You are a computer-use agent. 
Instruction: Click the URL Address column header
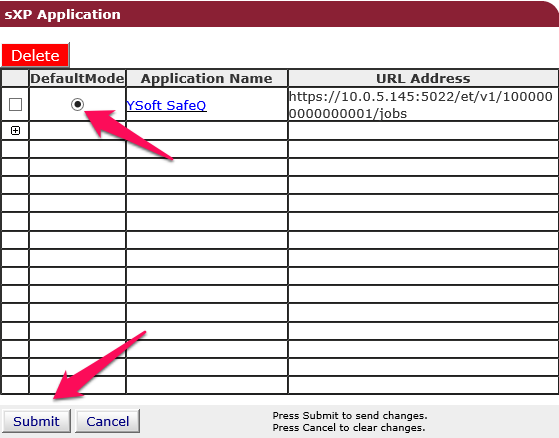423,78
